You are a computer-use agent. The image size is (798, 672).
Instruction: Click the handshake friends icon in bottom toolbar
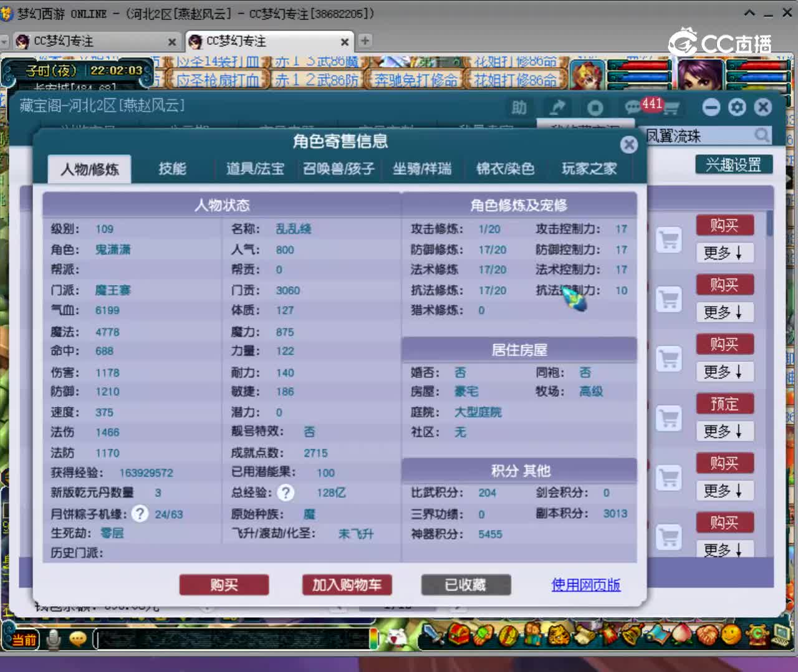(706, 635)
